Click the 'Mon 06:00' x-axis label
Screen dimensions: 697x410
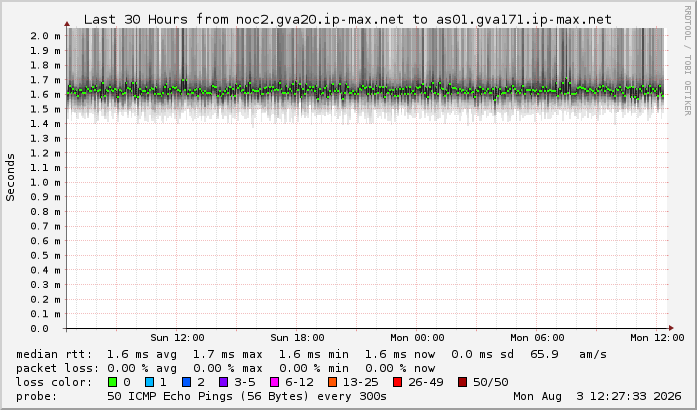coord(537,338)
